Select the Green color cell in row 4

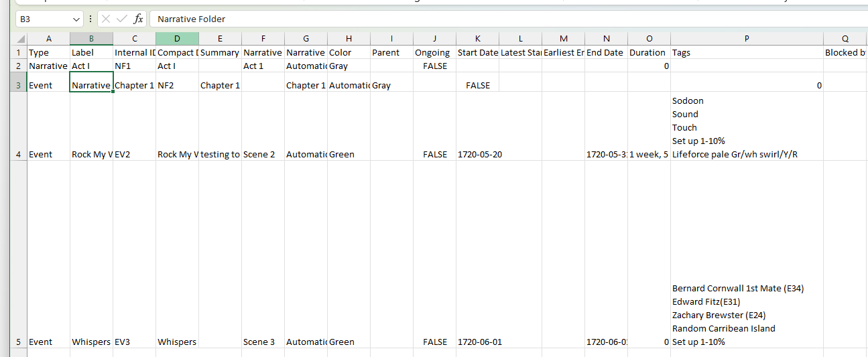coord(349,154)
